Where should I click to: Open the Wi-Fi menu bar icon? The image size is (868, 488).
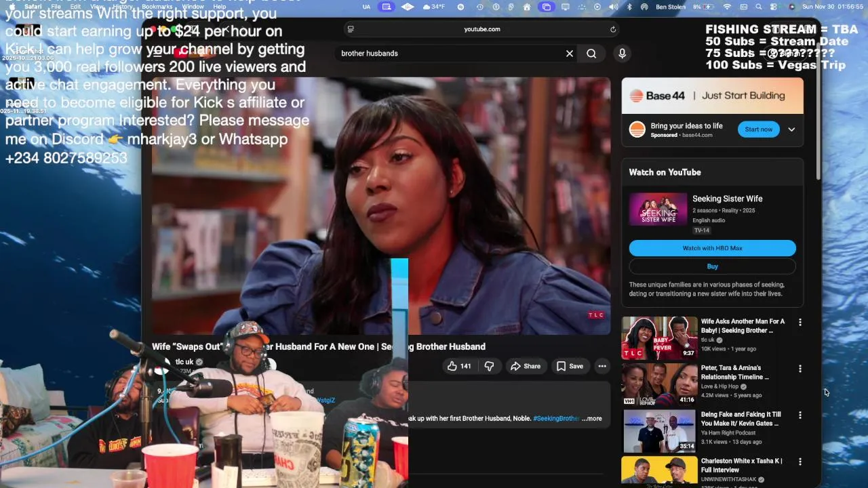(728, 7)
